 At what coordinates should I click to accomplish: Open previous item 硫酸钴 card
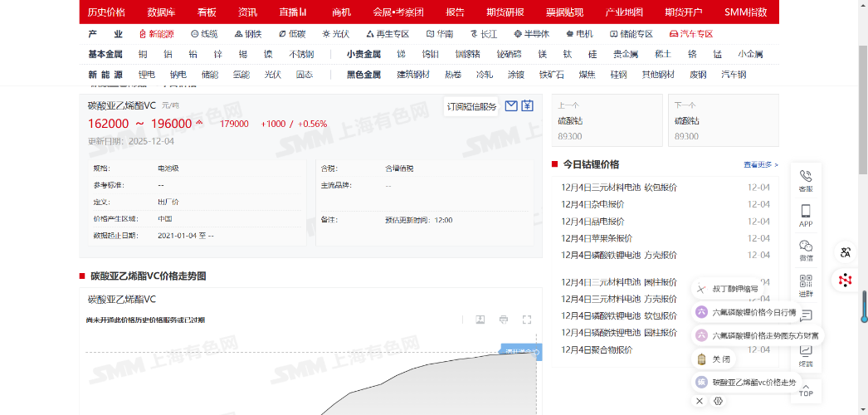click(607, 120)
